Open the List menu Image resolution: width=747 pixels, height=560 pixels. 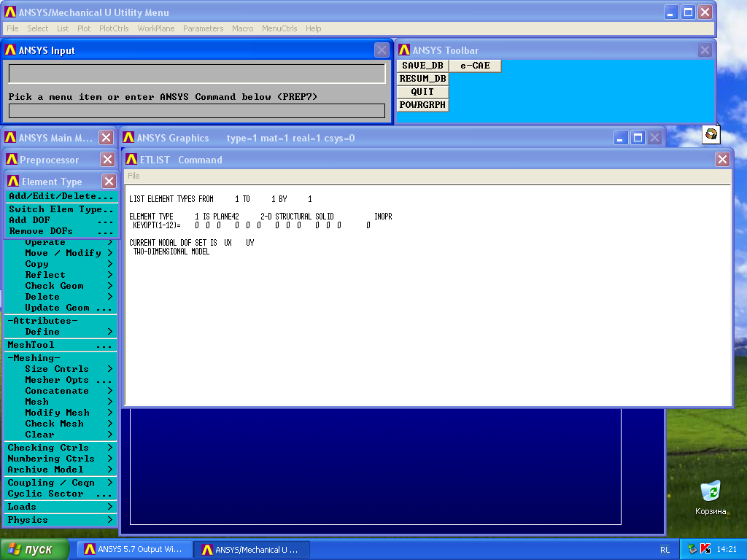(63, 28)
